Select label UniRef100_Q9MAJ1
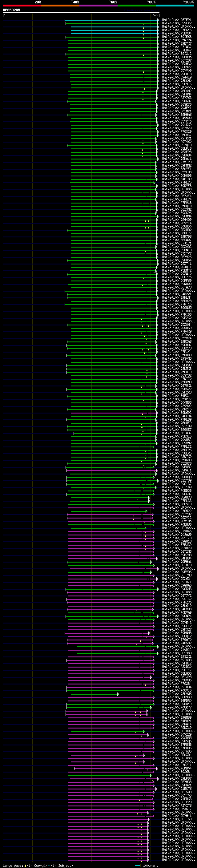The image size is (197, 868). pos(176,159)
